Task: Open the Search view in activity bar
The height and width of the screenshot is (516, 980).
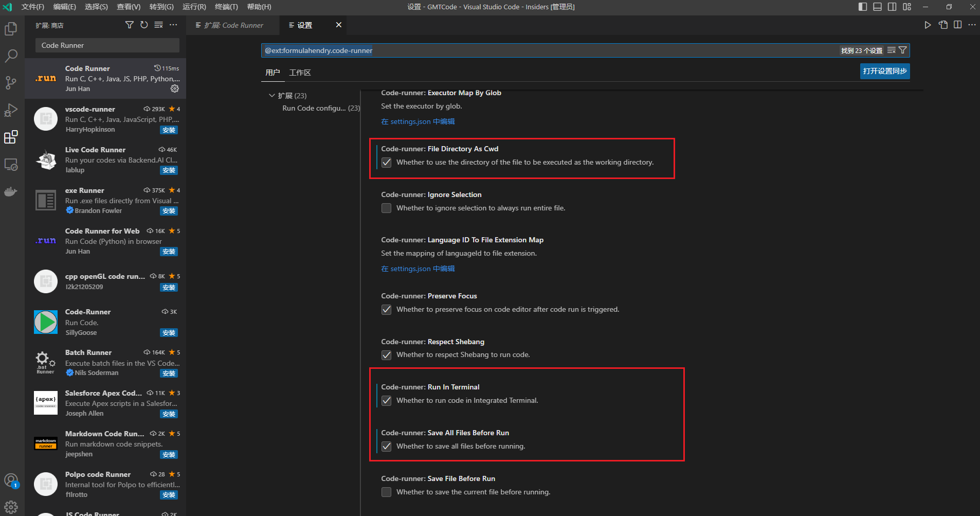Action: [11, 56]
